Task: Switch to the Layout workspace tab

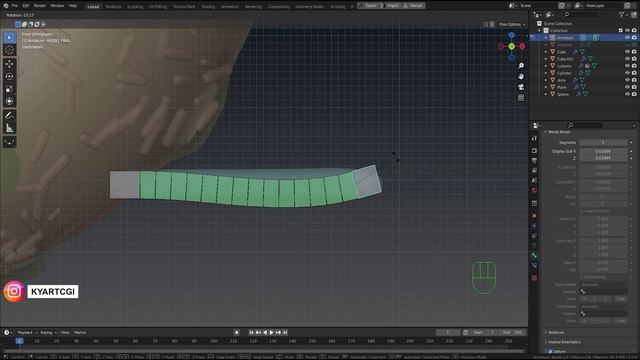Action: 93,7
